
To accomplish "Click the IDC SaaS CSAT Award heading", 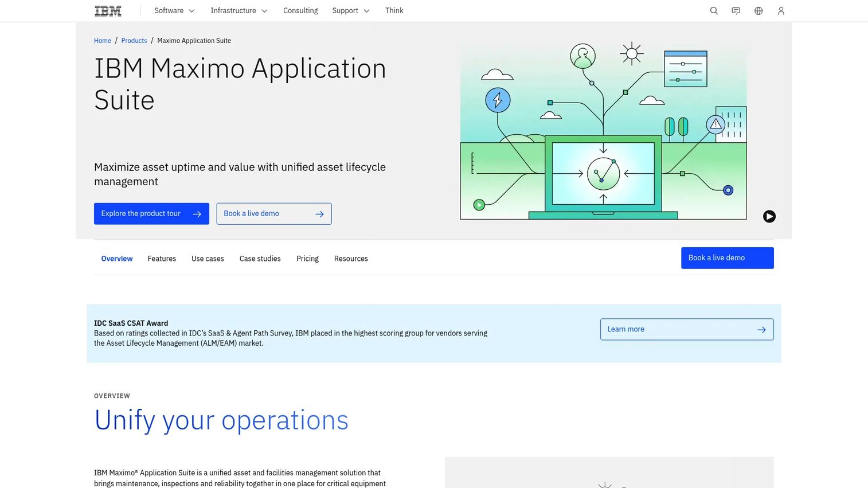I will coord(131,323).
